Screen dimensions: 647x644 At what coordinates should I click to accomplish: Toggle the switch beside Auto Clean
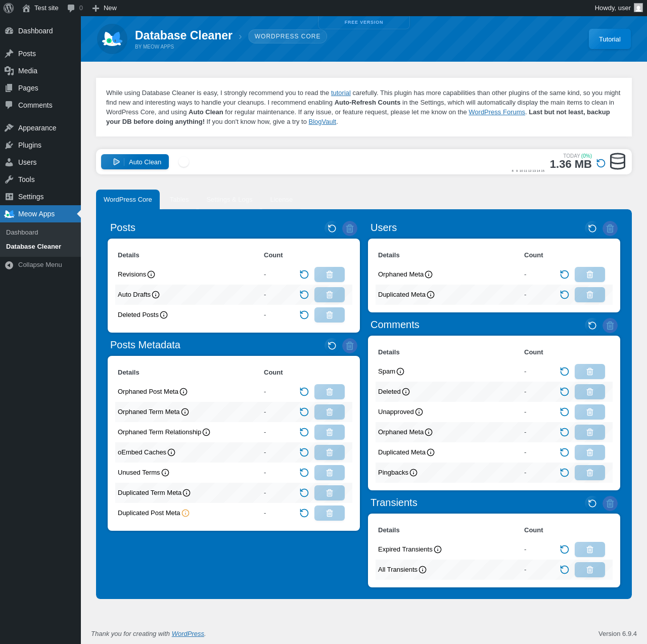[184, 162]
